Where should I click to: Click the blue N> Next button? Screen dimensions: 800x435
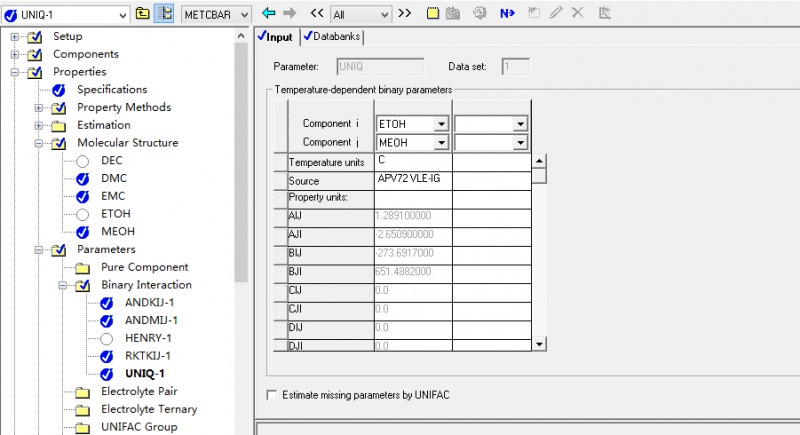pyautogui.click(x=507, y=13)
